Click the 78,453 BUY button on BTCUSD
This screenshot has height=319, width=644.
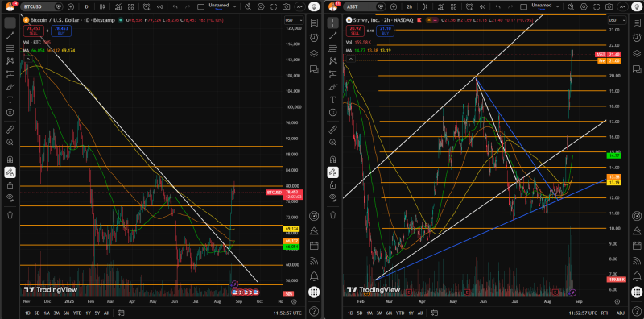tap(61, 31)
